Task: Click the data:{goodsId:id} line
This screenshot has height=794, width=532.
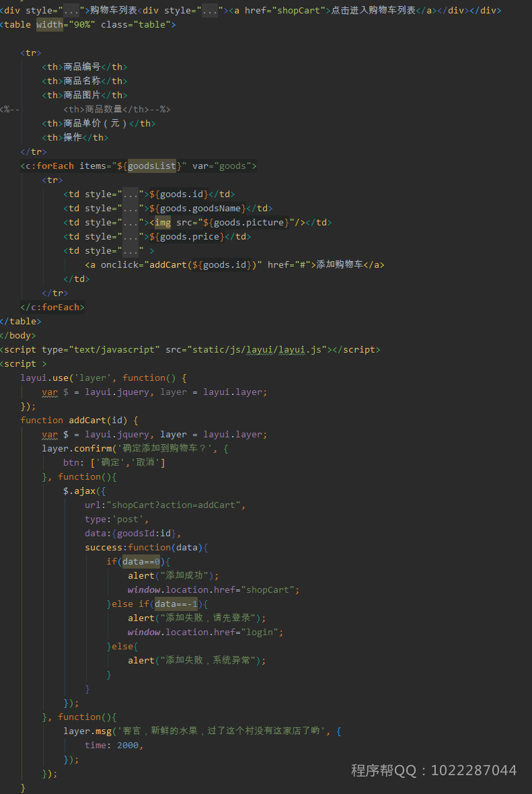Action: pos(133,533)
